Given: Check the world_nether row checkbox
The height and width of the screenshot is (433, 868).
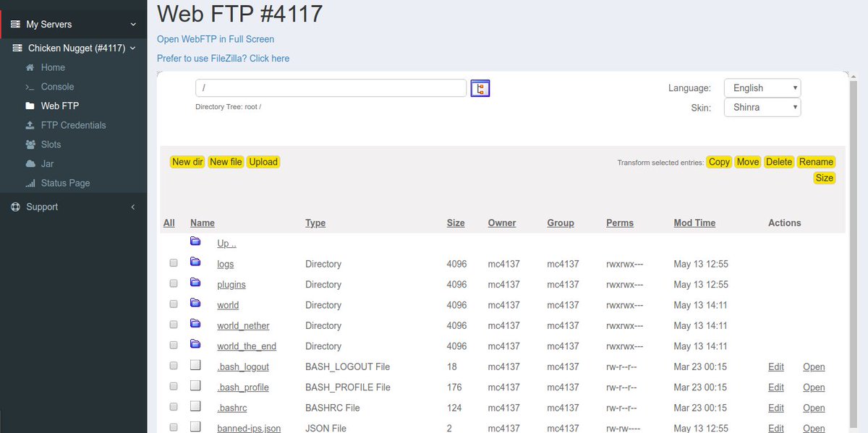Looking at the screenshot, I should (174, 325).
